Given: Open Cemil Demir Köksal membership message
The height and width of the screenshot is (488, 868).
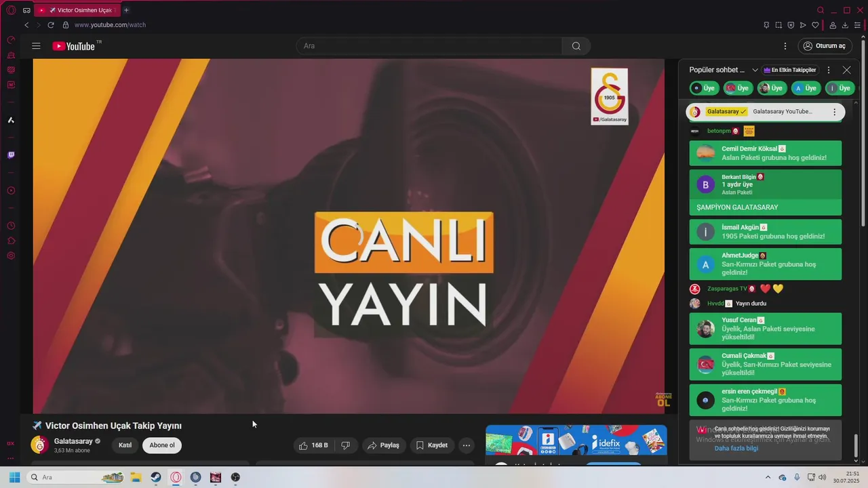Looking at the screenshot, I should point(766,153).
